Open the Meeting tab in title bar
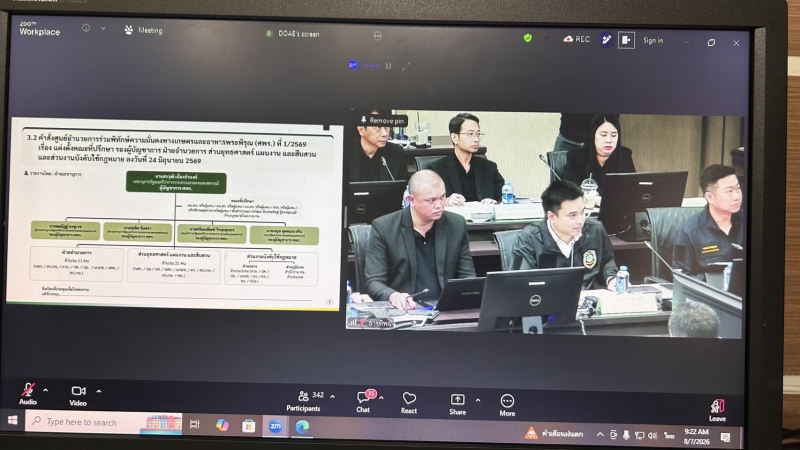This screenshot has width=800, height=450. 143,30
